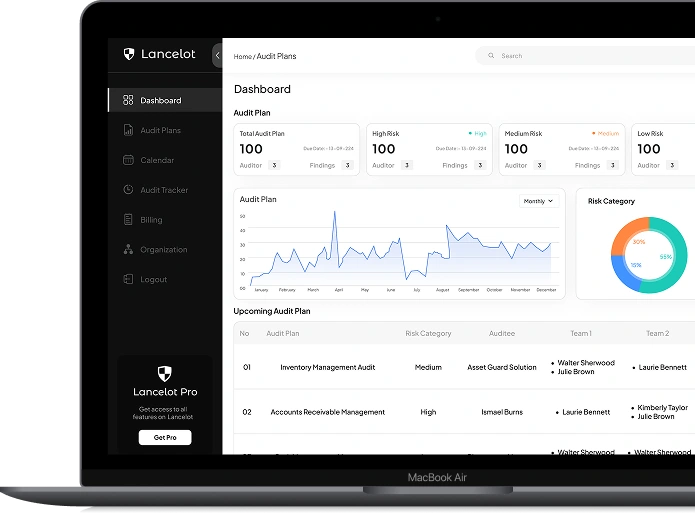Click the Lancelot shield logo
The width and height of the screenshot is (695, 514).
(x=128, y=54)
